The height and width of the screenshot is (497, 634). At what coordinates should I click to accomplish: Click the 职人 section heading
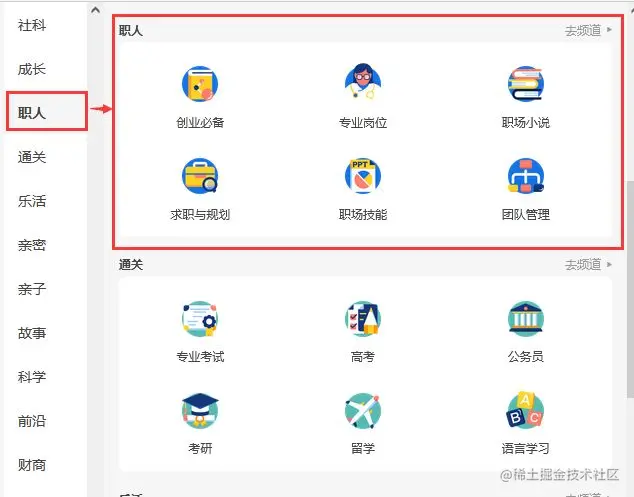tap(131, 31)
